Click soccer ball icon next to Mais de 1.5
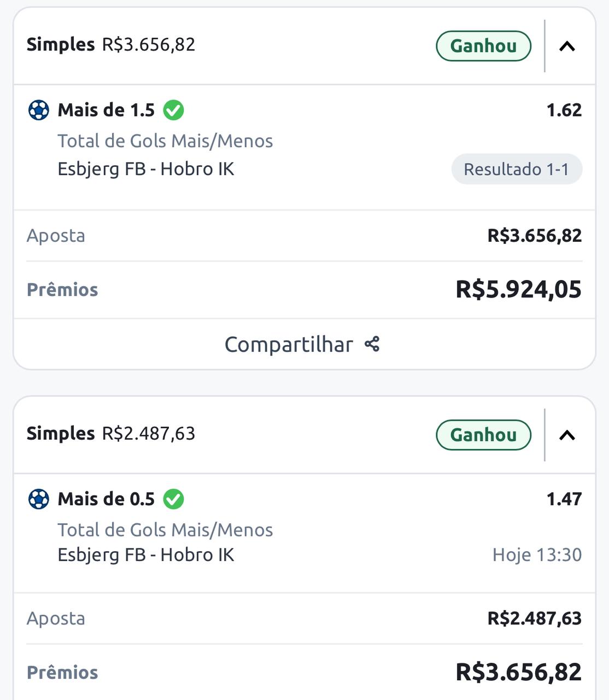 point(39,110)
